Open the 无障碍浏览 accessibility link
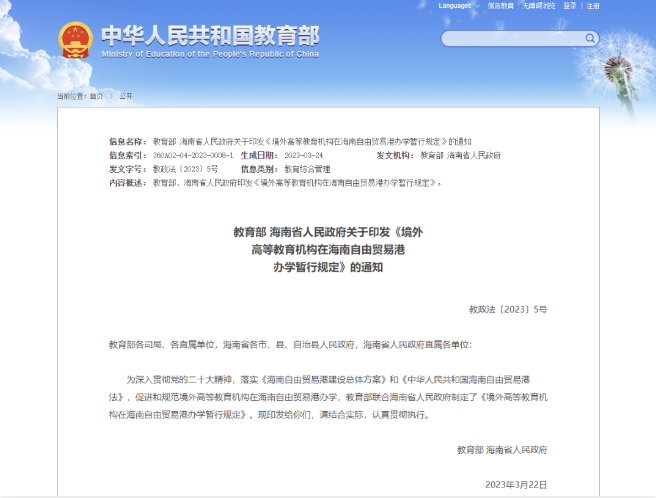Viewport: 656px width, 498px height. [x=538, y=6]
